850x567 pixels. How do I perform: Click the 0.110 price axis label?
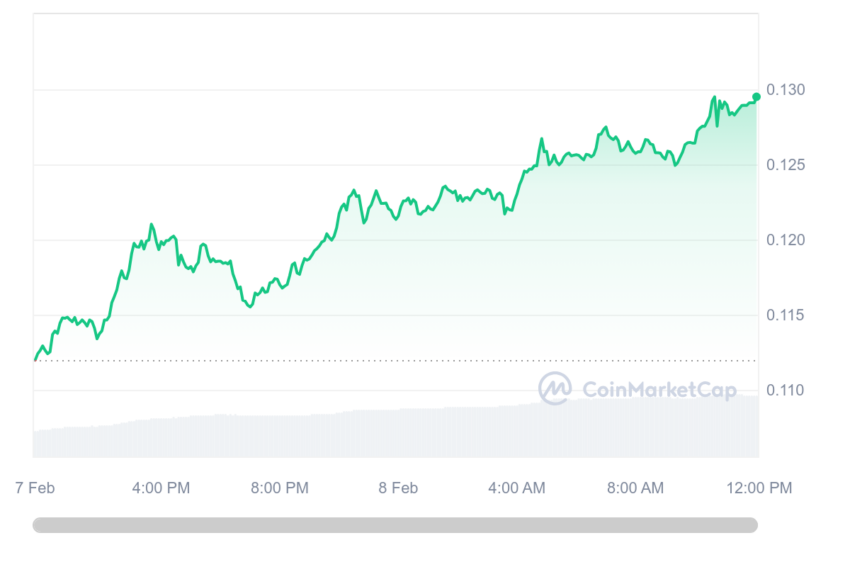pyautogui.click(x=785, y=390)
